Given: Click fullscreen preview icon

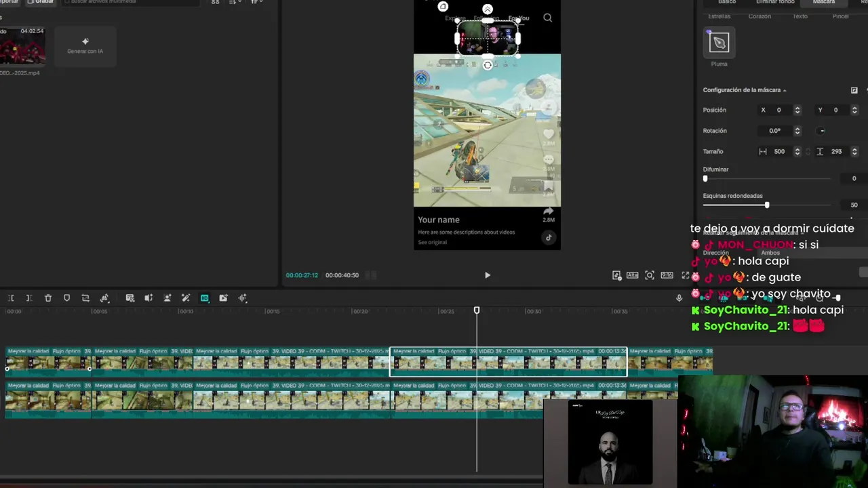Looking at the screenshot, I should [x=685, y=275].
